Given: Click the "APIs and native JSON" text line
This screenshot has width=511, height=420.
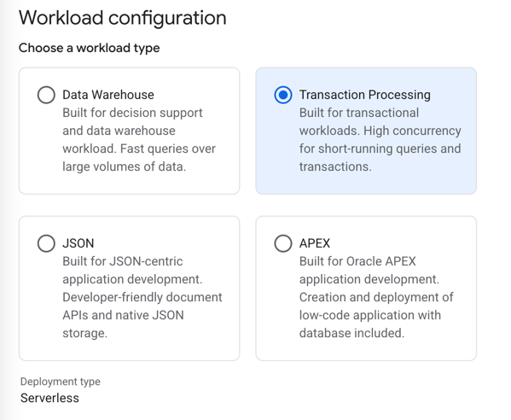Looking at the screenshot, I should [x=123, y=315].
